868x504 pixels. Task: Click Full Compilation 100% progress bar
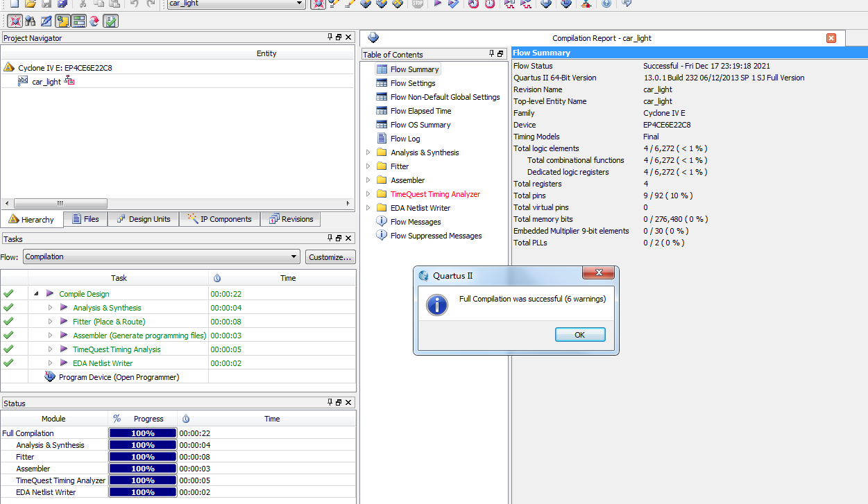pyautogui.click(x=142, y=433)
